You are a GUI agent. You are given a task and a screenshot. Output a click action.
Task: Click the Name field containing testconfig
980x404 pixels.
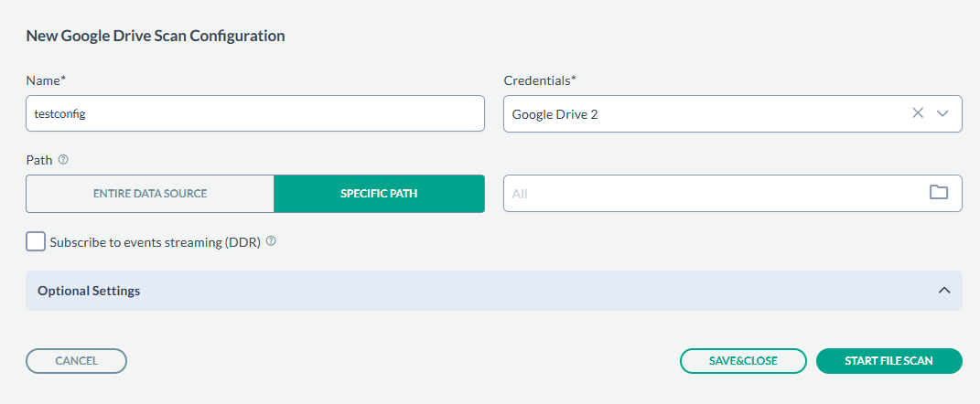click(254, 113)
